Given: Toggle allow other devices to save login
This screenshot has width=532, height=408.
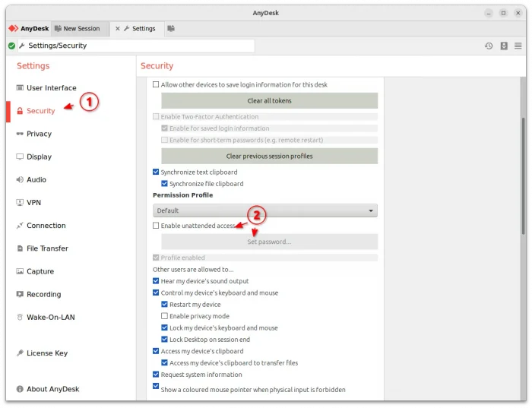Looking at the screenshot, I should pos(156,84).
